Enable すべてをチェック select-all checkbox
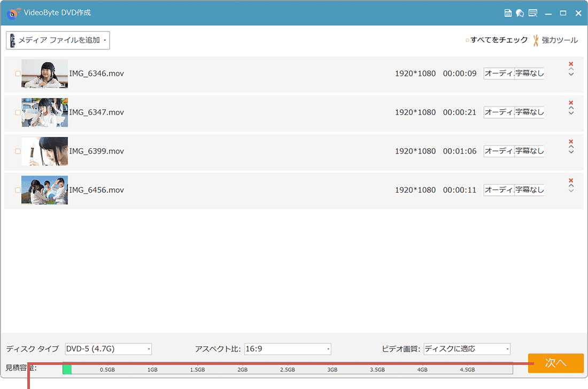Image resolution: width=588 pixels, height=389 pixels. tap(468, 40)
